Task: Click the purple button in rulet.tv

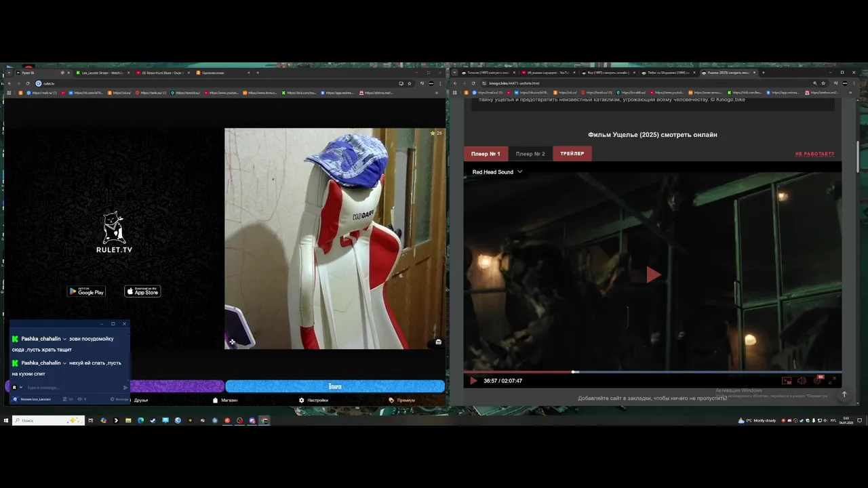Action: click(176, 386)
